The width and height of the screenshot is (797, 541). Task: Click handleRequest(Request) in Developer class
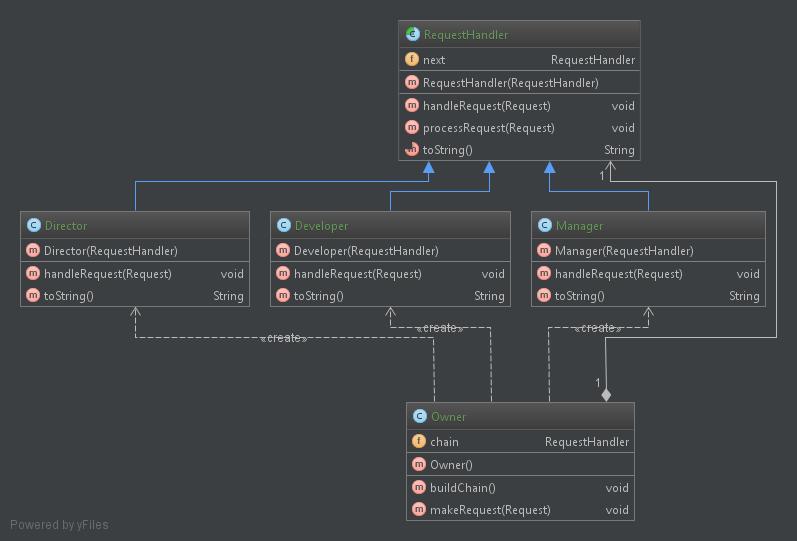[x=357, y=274]
